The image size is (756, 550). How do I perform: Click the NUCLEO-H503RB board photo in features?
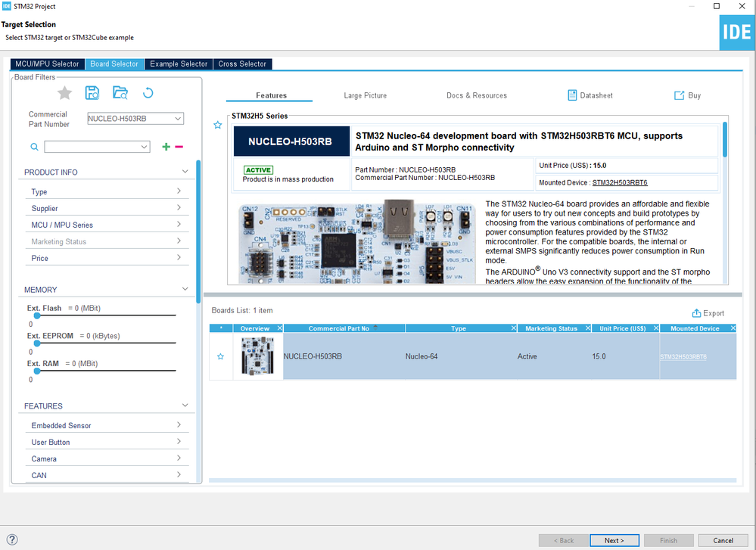pos(356,241)
